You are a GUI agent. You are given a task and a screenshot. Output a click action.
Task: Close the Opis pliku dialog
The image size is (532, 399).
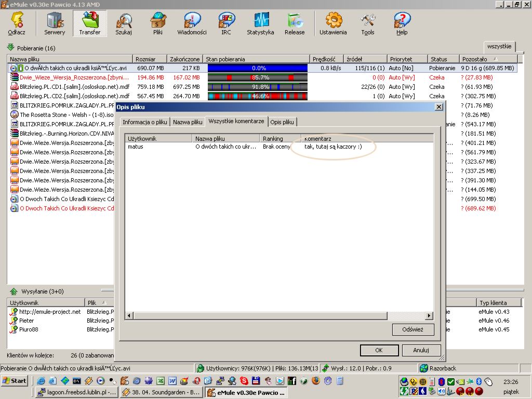click(438, 107)
